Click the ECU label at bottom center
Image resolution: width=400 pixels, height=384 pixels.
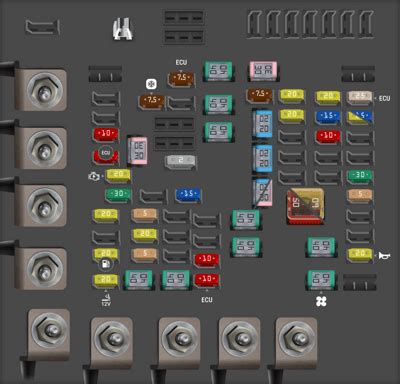click(x=207, y=300)
